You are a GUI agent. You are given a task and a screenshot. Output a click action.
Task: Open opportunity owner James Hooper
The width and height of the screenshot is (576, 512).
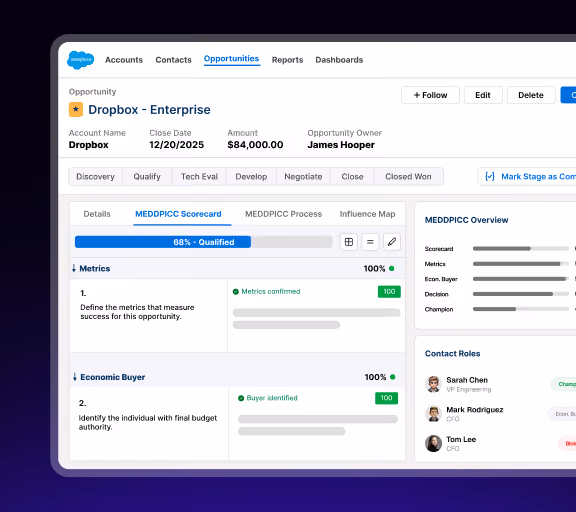341,145
